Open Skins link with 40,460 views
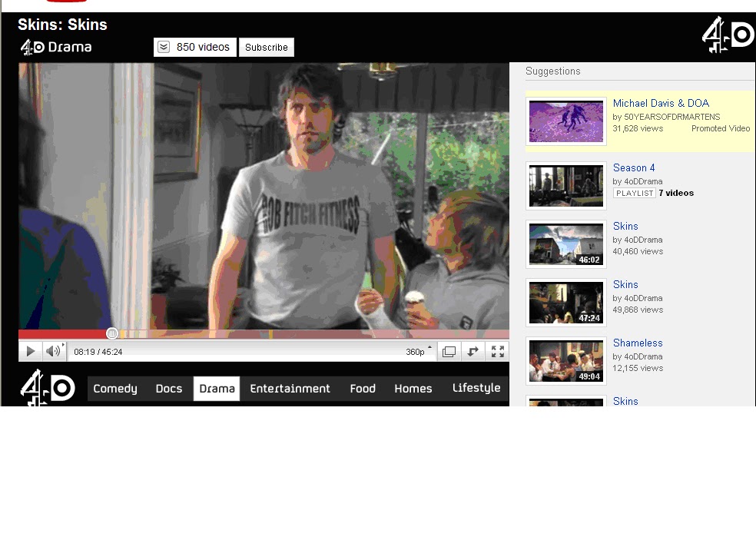756x550 pixels. (x=625, y=226)
